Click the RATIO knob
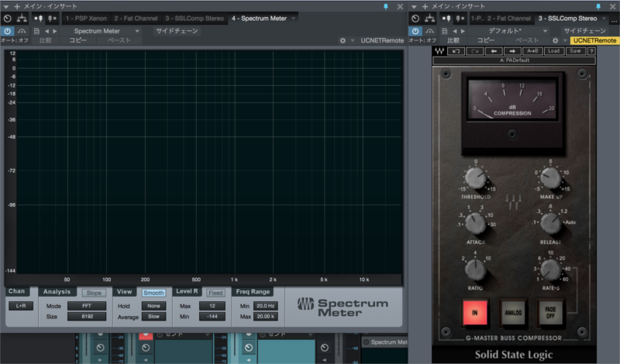The height and width of the screenshot is (364, 620). point(475,270)
